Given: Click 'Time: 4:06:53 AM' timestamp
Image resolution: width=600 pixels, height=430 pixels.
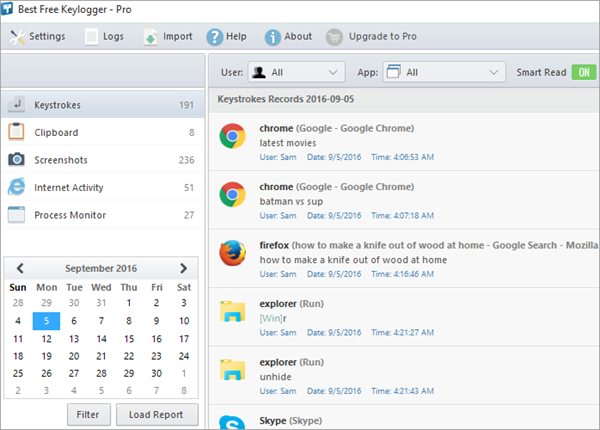Looking at the screenshot, I should pos(403,157).
